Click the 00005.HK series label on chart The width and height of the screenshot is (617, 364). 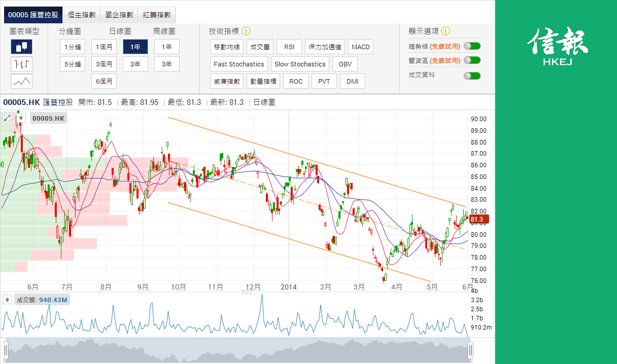pyautogui.click(x=49, y=119)
